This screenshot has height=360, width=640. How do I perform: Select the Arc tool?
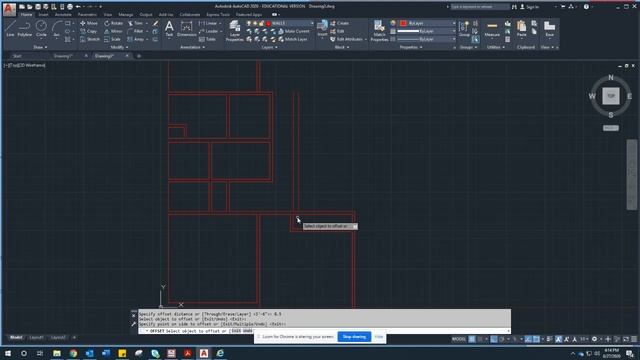[56, 29]
